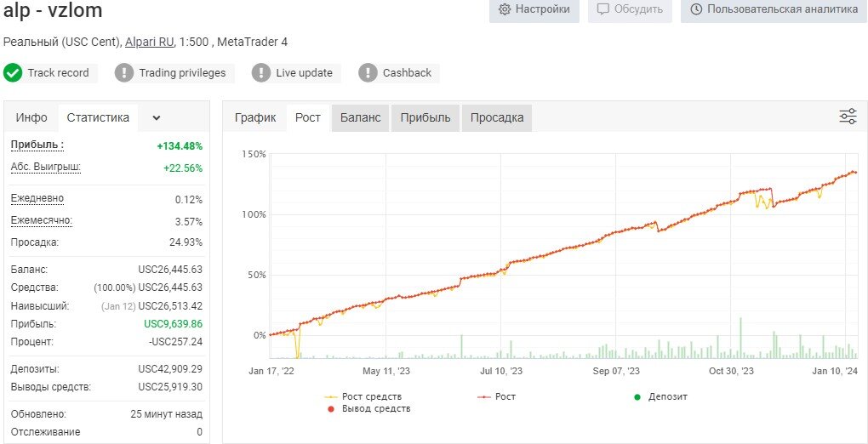Screen dimensions: 868x444
Task: Click the Баланс: label in statistics
Action: pyautogui.click(x=29, y=270)
